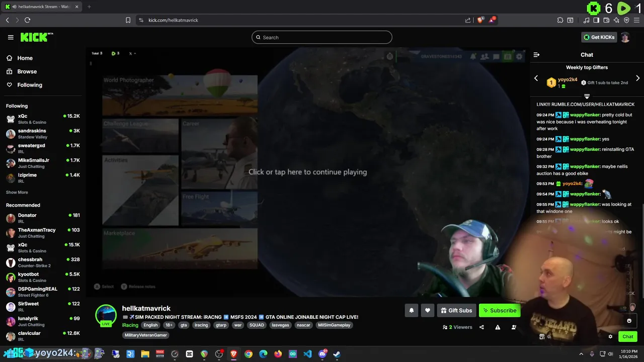Open user profile avatar menu

click(625, 37)
